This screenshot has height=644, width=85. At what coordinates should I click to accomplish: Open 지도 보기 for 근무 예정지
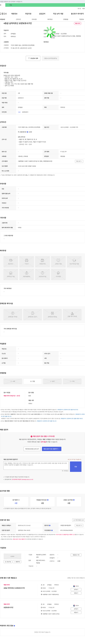pos(79,161)
